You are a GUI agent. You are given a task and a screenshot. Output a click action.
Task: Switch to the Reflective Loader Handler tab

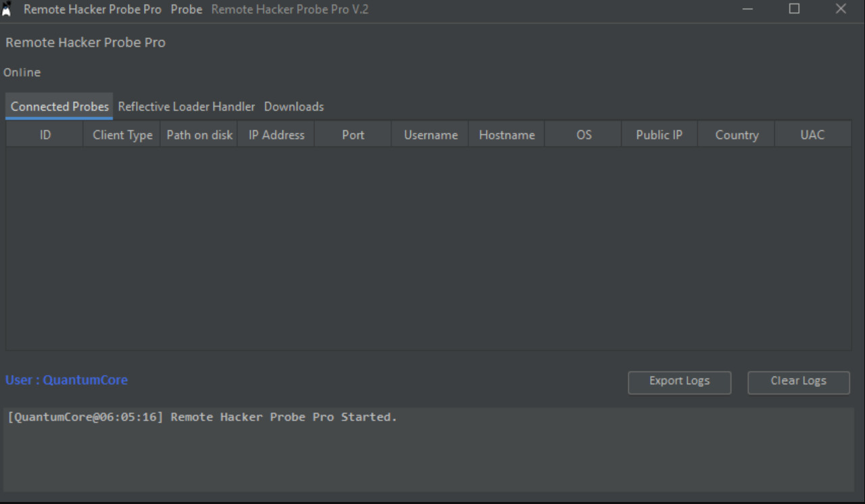187,107
